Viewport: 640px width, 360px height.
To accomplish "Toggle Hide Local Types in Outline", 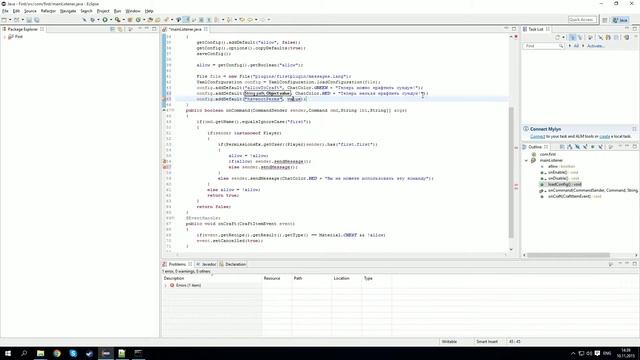I will pyautogui.click(x=600, y=147).
